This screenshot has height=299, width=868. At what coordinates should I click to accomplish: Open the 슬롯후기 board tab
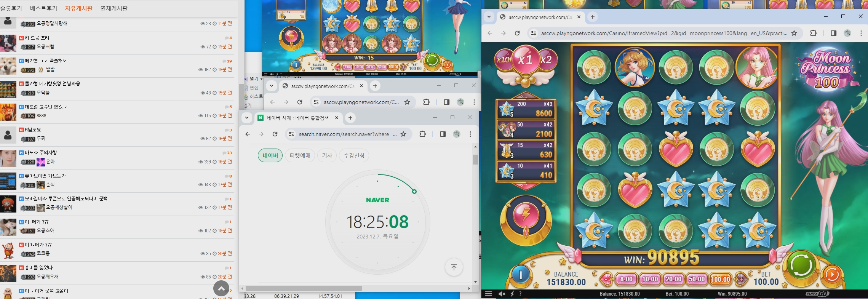11,8
